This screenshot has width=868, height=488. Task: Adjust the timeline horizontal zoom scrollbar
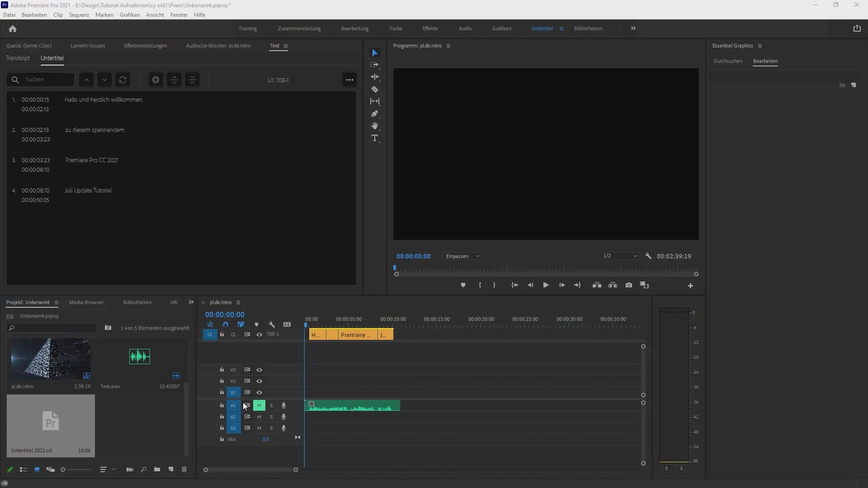pos(250,470)
